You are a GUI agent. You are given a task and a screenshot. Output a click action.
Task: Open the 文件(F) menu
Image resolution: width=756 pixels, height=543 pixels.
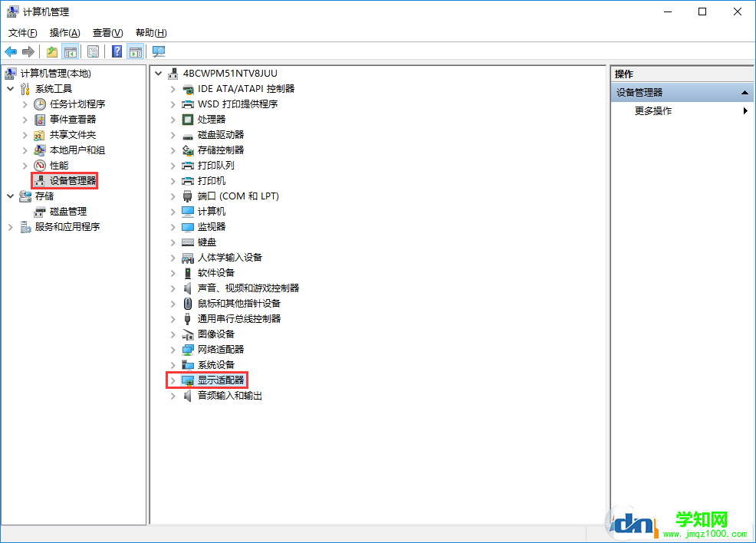click(x=23, y=33)
